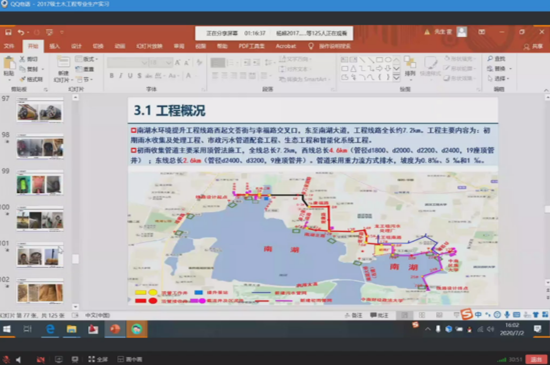Click the Paste clipboard icon
550x365 pixels.
tap(9, 63)
